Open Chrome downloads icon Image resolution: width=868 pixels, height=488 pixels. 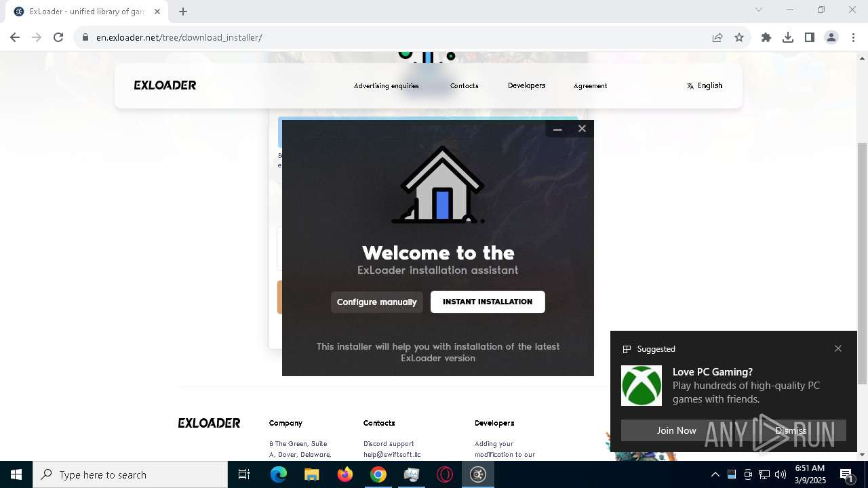[788, 37]
